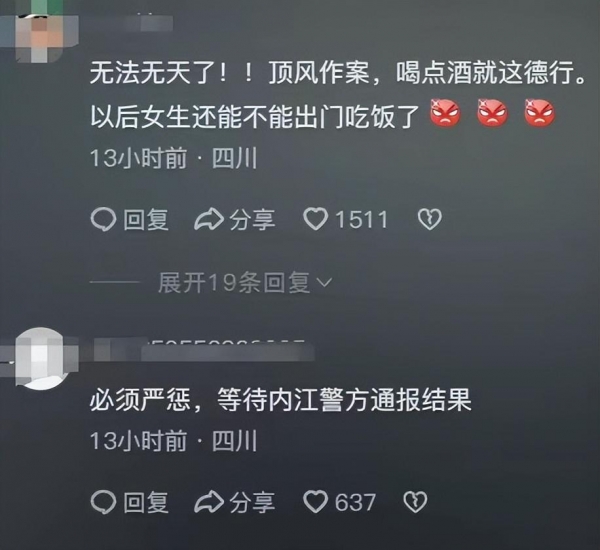Image resolution: width=600 pixels, height=550 pixels.
Task: Click share arrow icon on first comment
Action: [209, 219]
